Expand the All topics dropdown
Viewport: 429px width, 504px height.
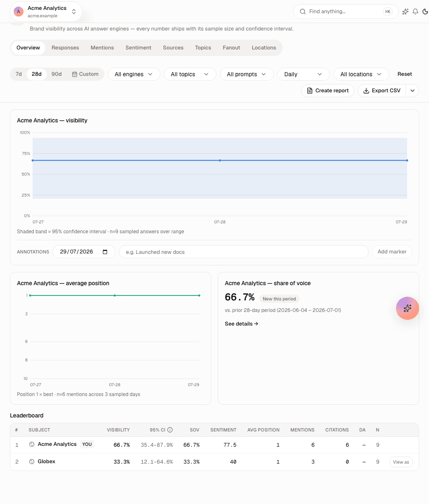click(x=190, y=74)
